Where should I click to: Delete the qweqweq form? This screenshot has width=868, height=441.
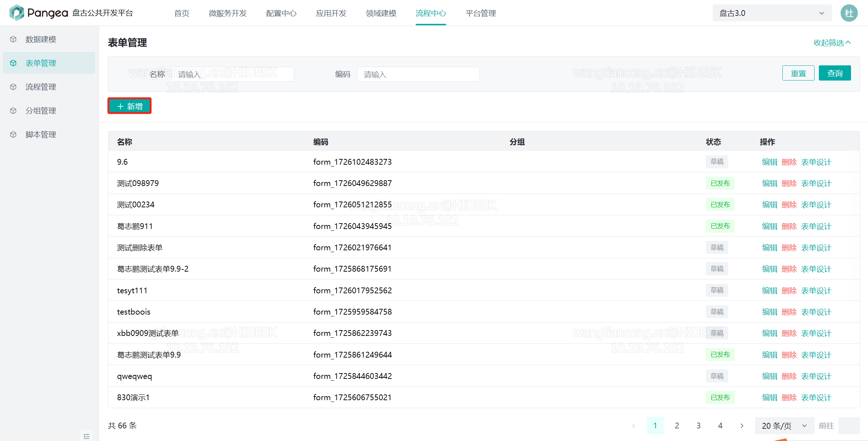tap(789, 376)
